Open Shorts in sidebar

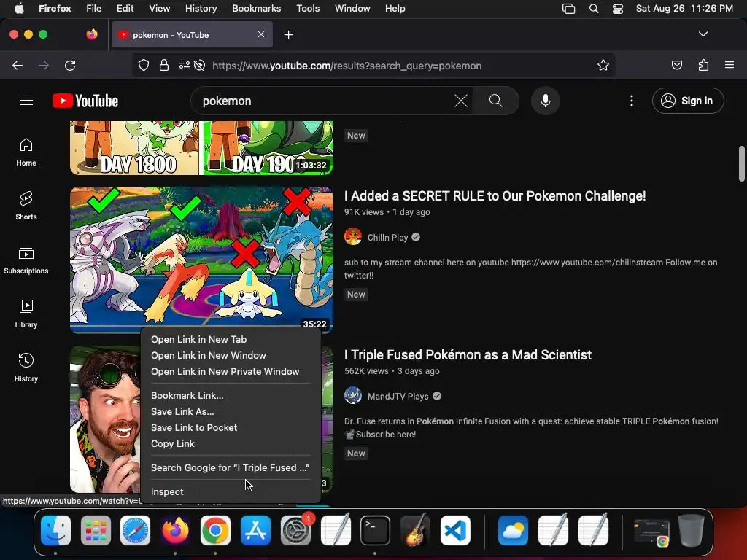click(x=26, y=206)
